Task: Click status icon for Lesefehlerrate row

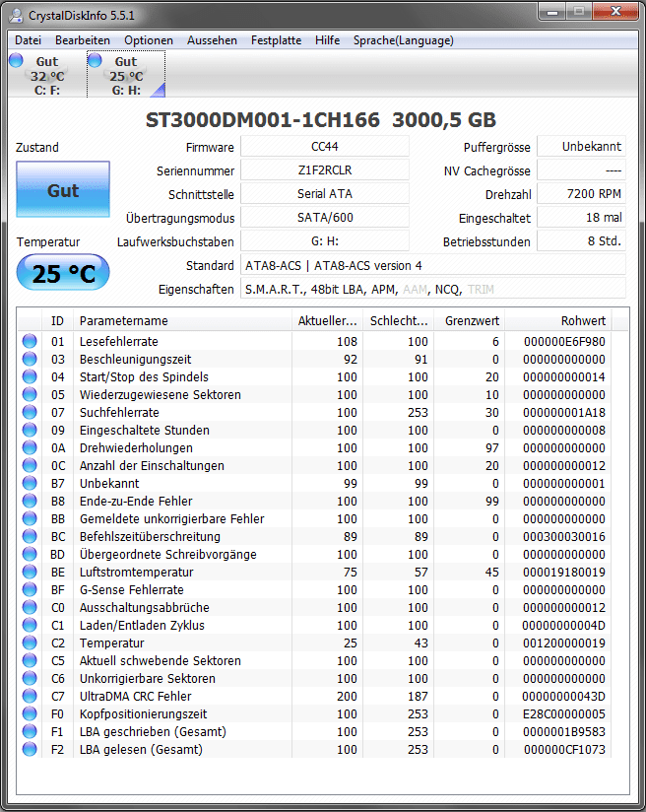Action: [x=30, y=341]
